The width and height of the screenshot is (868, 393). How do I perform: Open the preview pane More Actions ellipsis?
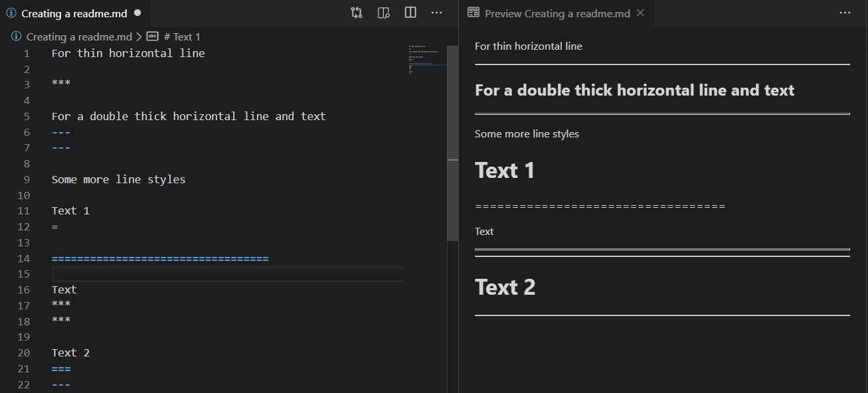pos(846,12)
